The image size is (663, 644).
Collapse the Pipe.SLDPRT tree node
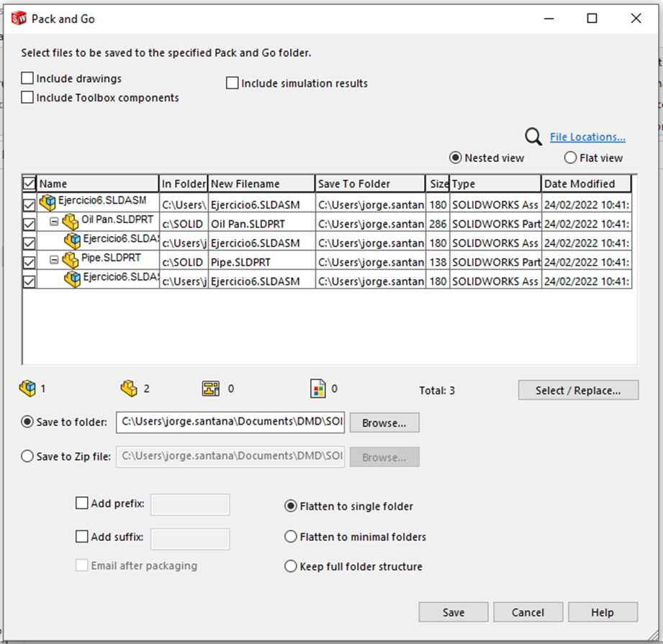[54, 260]
